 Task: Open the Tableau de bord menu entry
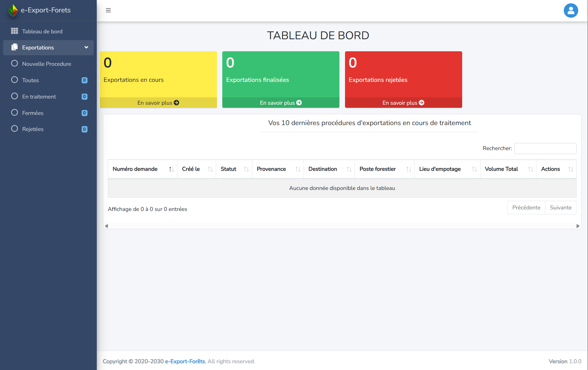pyautogui.click(x=42, y=31)
